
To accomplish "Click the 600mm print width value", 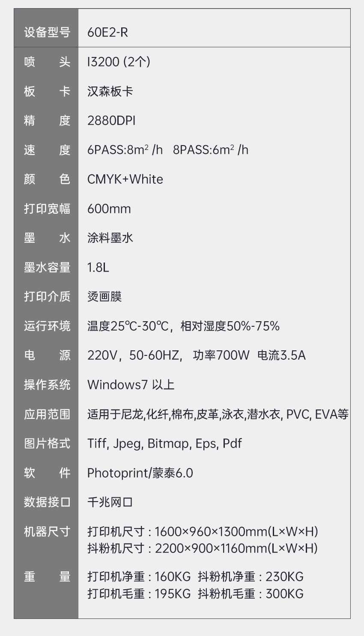I will click(109, 209).
